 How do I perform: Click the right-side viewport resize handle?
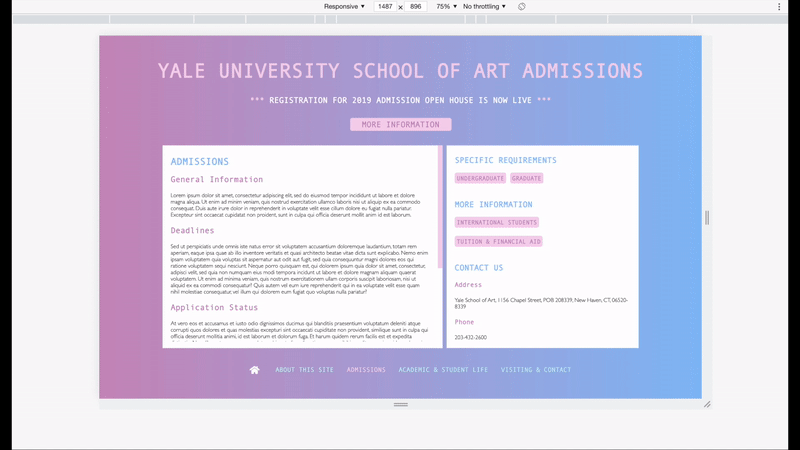pyautogui.click(x=707, y=218)
